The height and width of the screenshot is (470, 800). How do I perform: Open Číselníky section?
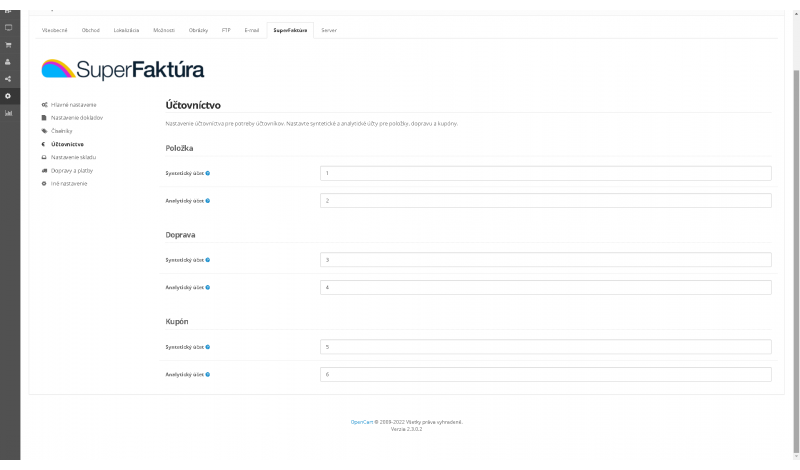click(57, 131)
